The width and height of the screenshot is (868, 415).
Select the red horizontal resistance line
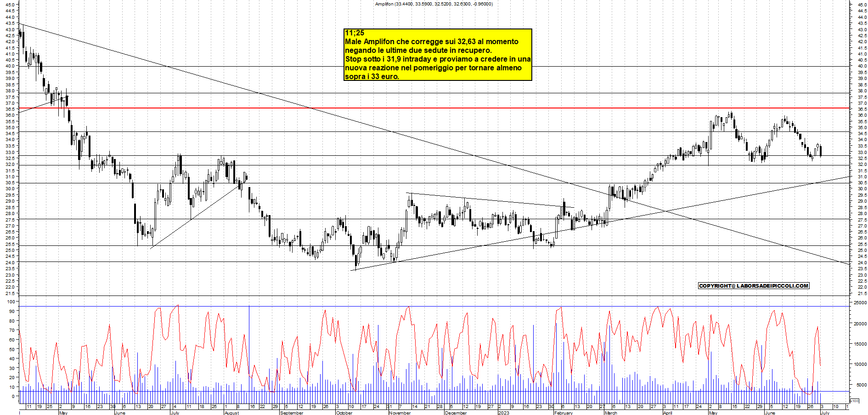tap(434, 108)
